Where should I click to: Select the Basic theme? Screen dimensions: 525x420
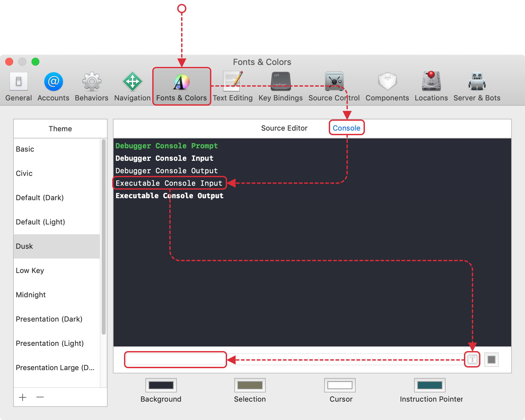pos(57,149)
